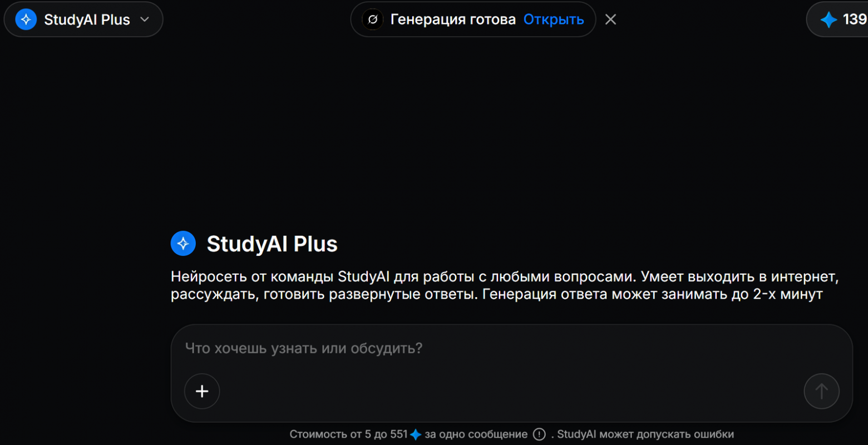Click the plus attachment button
This screenshot has height=445, width=868.
pos(202,391)
